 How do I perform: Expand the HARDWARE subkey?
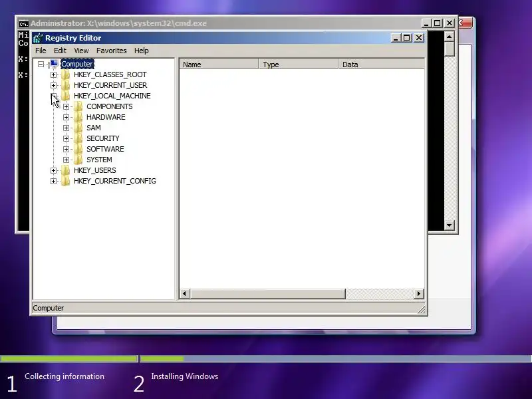(66, 118)
